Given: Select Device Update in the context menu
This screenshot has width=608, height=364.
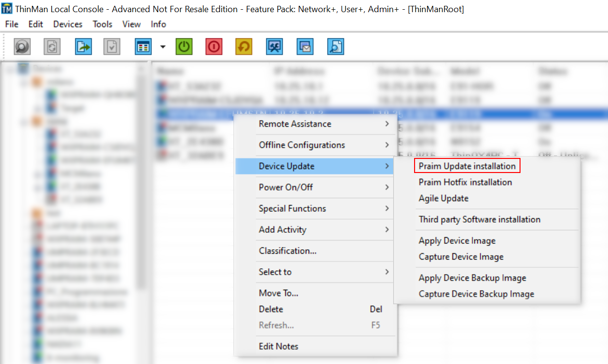Looking at the screenshot, I should (x=314, y=166).
